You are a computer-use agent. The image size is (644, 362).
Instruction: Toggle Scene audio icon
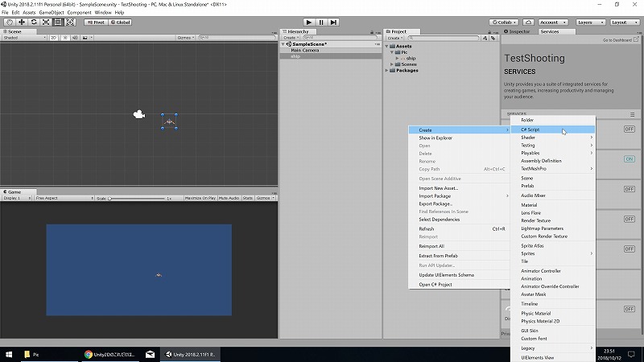[75, 37]
